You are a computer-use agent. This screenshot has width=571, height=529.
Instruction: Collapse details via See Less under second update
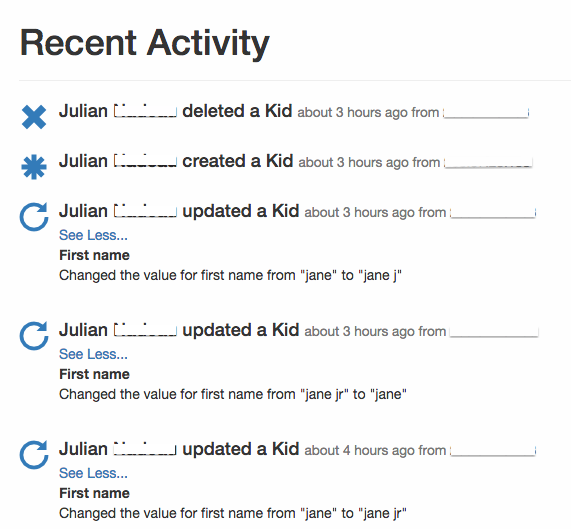tap(93, 354)
